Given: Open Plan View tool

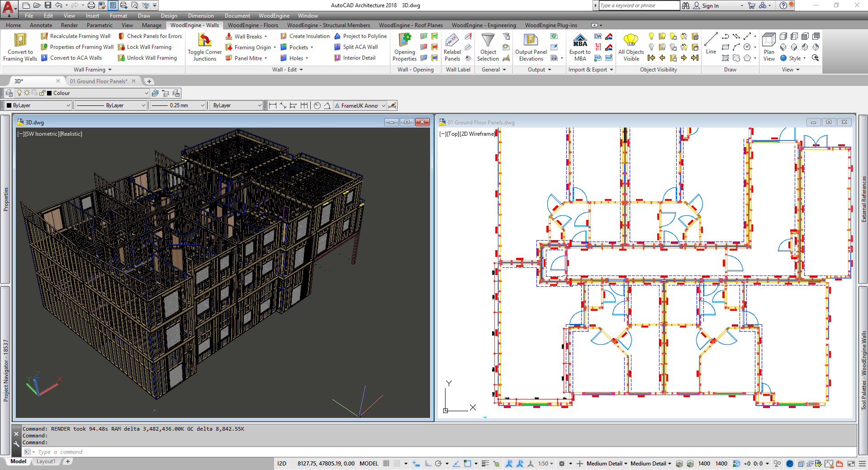Looking at the screenshot, I should pyautogui.click(x=769, y=47).
